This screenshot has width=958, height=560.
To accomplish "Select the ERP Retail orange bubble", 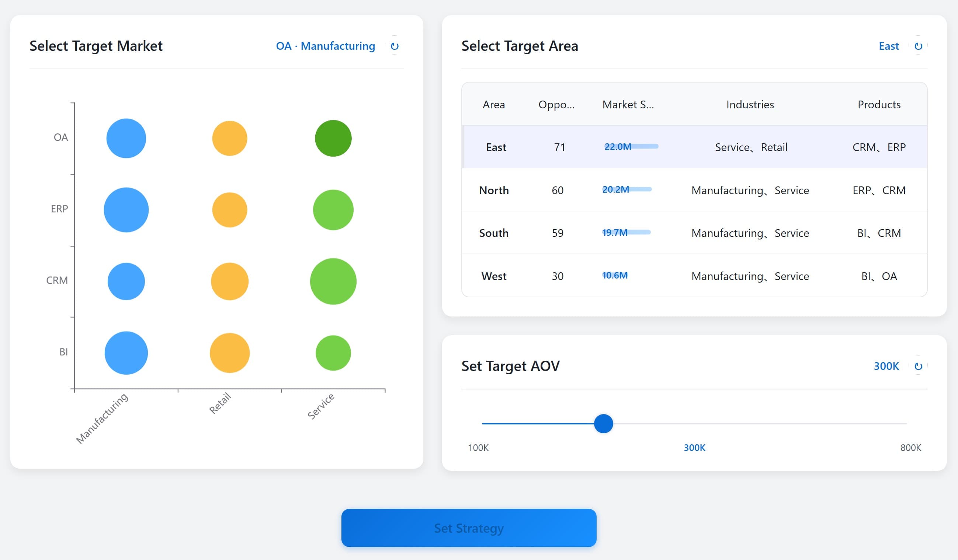I will click(230, 210).
